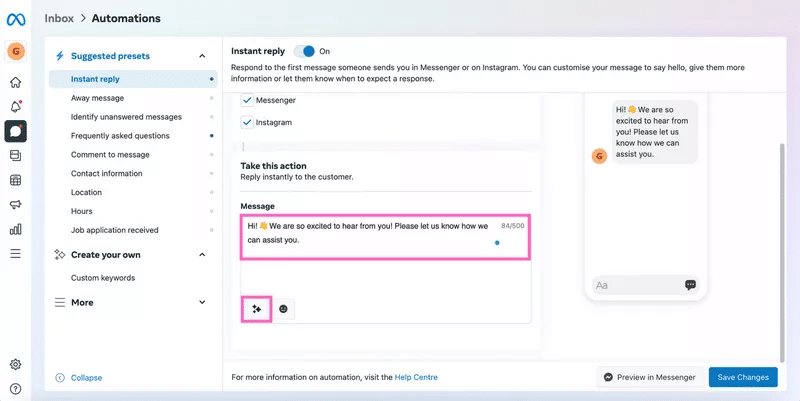Image resolution: width=800 pixels, height=401 pixels.
Task: Select the Contact information preset
Action: (133, 173)
